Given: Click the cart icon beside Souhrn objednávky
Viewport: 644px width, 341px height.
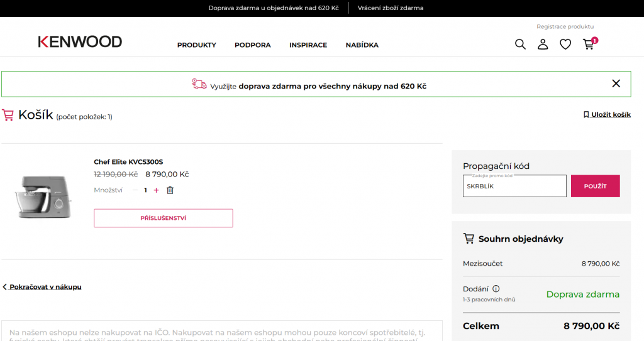Looking at the screenshot, I should pyautogui.click(x=469, y=239).
